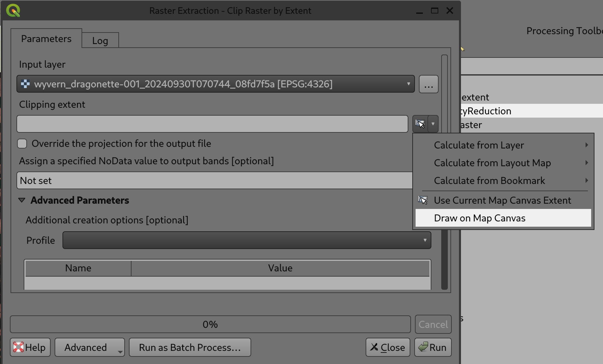
Task: Click the Run as Batch Process button
Action: coord(190,347)
